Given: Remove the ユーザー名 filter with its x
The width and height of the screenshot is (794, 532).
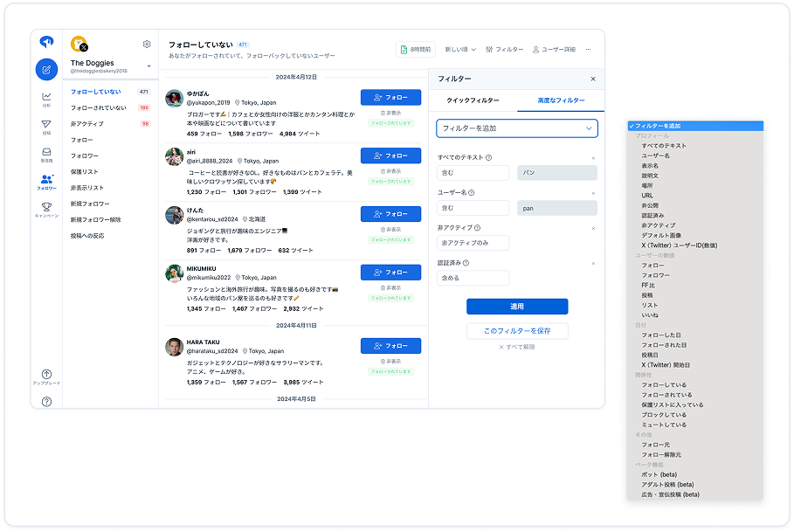Looking at the screenshot, I should point(593,193).
